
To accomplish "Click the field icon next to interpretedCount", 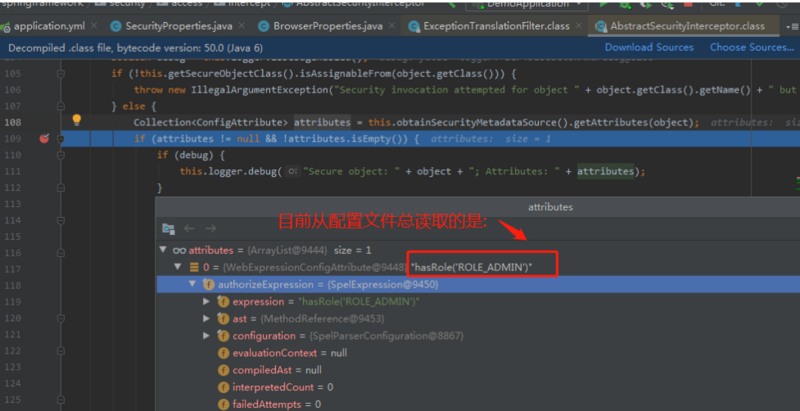I will pyautogui.click(x=223, y=387).
